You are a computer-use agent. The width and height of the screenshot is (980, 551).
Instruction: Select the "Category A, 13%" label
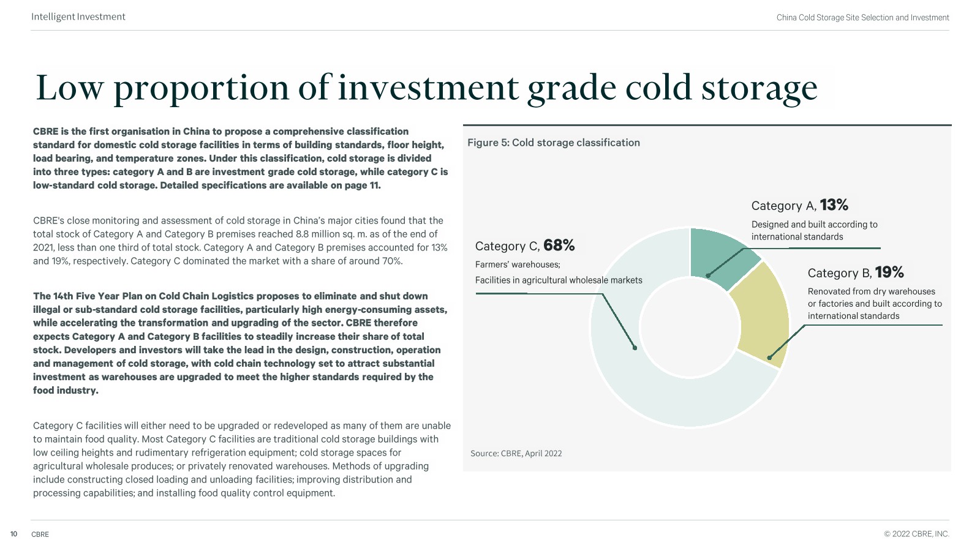point(799,206)
